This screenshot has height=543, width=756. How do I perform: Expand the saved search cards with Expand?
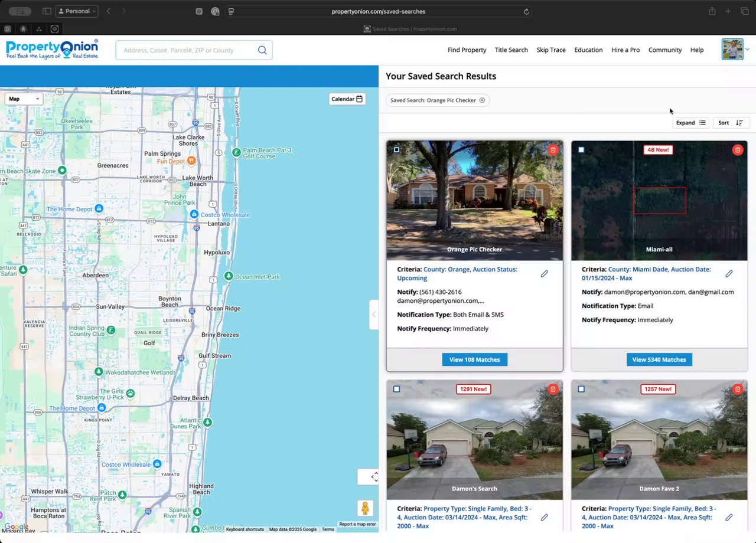[690, 123]
